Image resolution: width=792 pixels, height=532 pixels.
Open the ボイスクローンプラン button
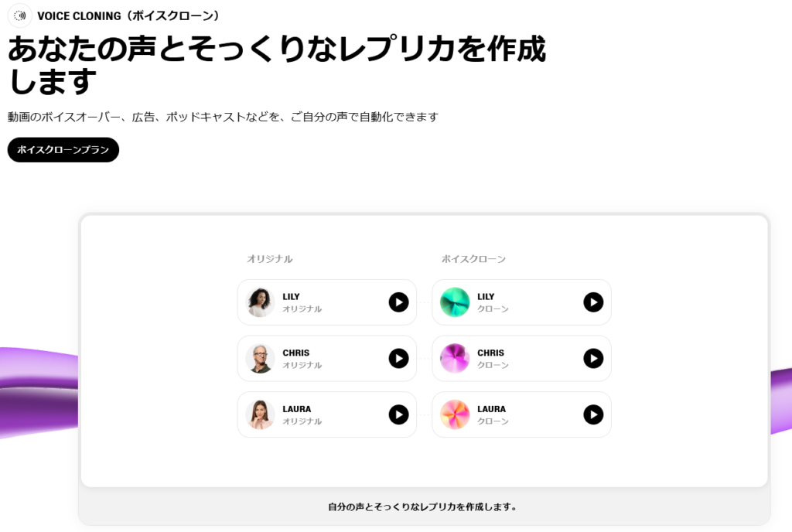(x=63, y=150)
